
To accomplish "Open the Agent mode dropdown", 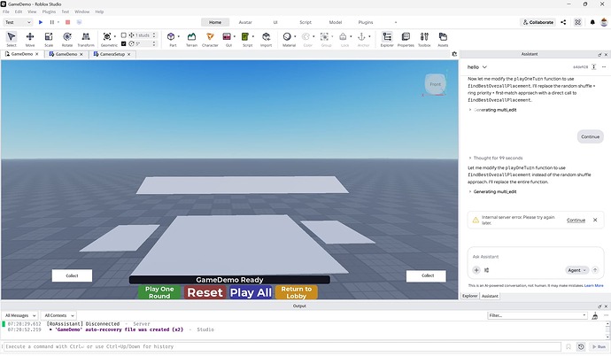I will pyautogui.click(x=576, y=270).
